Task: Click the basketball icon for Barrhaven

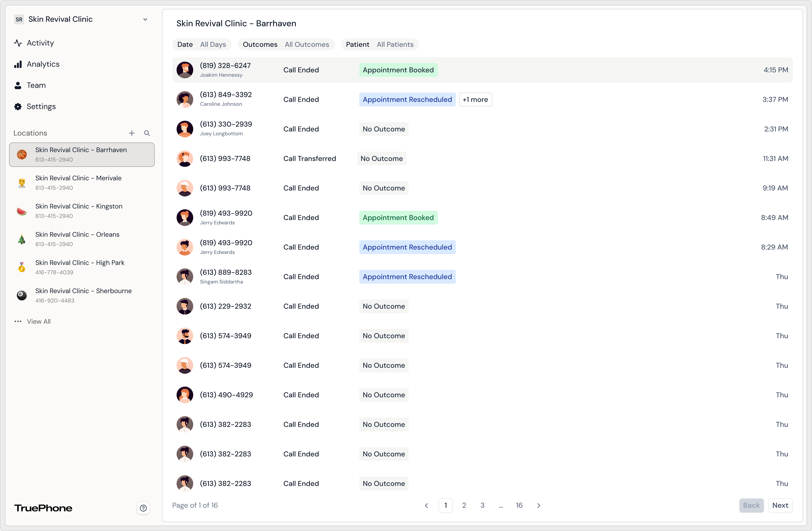Action: click(x=22, y=155)
